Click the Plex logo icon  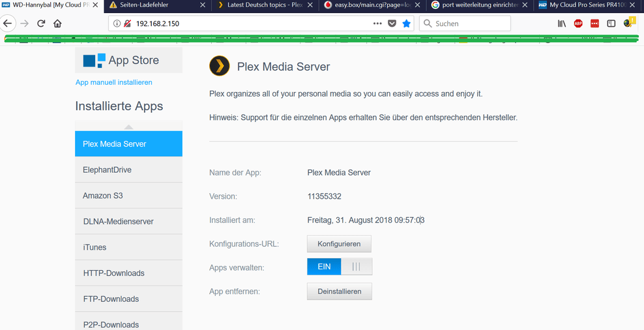coord(219,66)
